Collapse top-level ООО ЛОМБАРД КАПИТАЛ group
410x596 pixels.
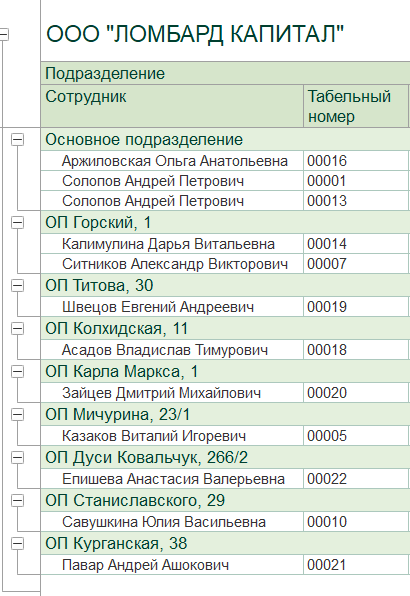[x=3, y=34]
